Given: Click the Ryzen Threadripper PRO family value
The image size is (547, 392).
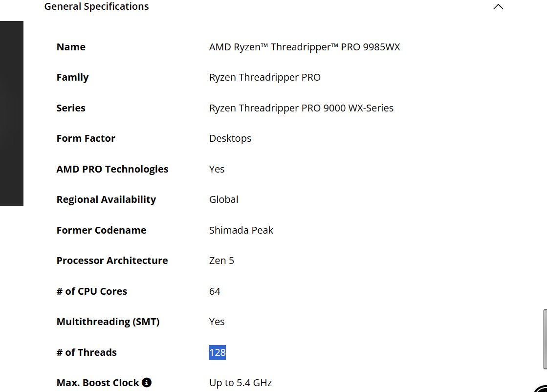Looking at the screenshot, I should click(265, 77).
